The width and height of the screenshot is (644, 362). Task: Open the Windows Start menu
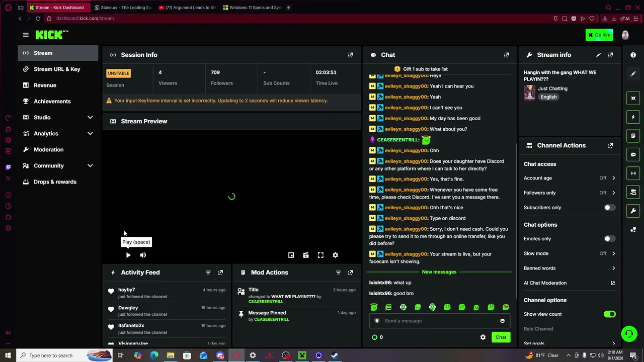(8, 355)
